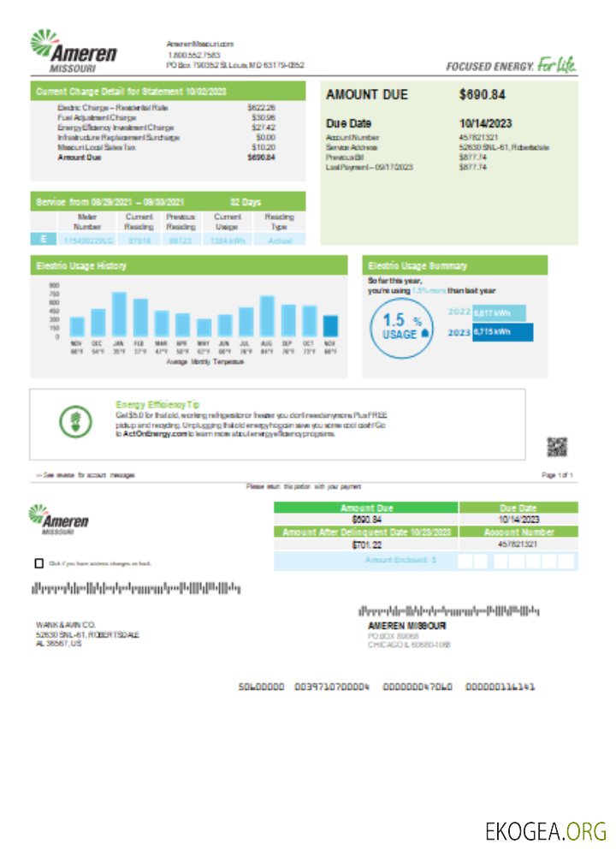Image resolution: width=616 pixels, height=856 pixels.
Task: Click the AUG bar in usage history chart
Action: pos(267,316)
